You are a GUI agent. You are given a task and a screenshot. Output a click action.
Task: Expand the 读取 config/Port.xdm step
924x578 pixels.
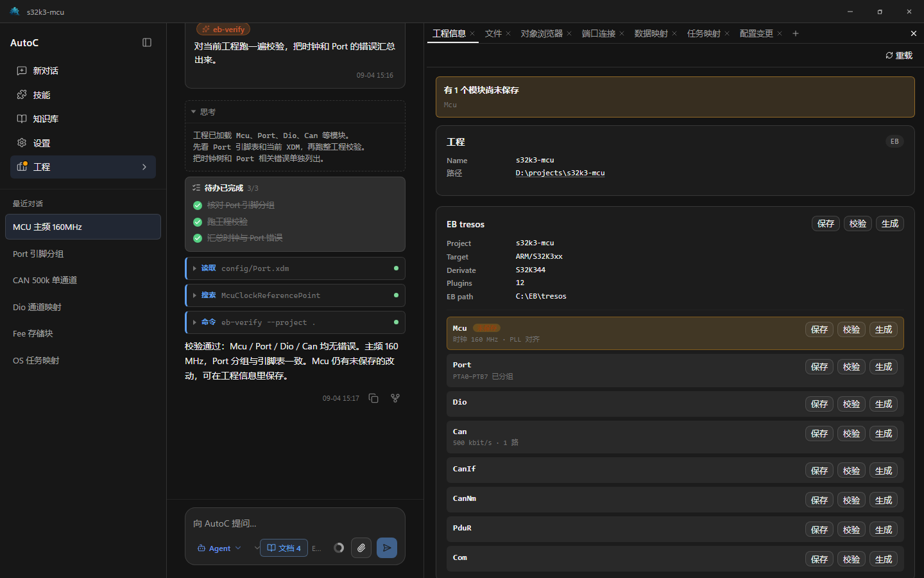[x=295, y=268]
